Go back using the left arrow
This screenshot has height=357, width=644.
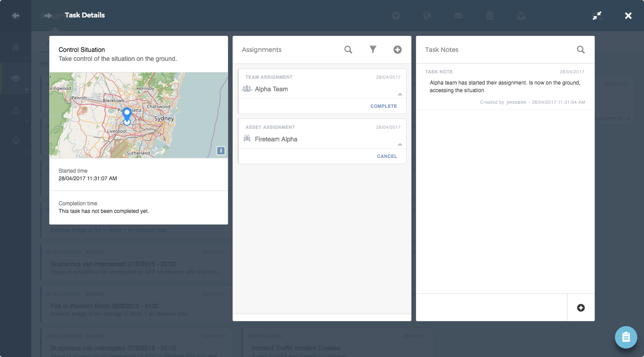click(16, 16)
